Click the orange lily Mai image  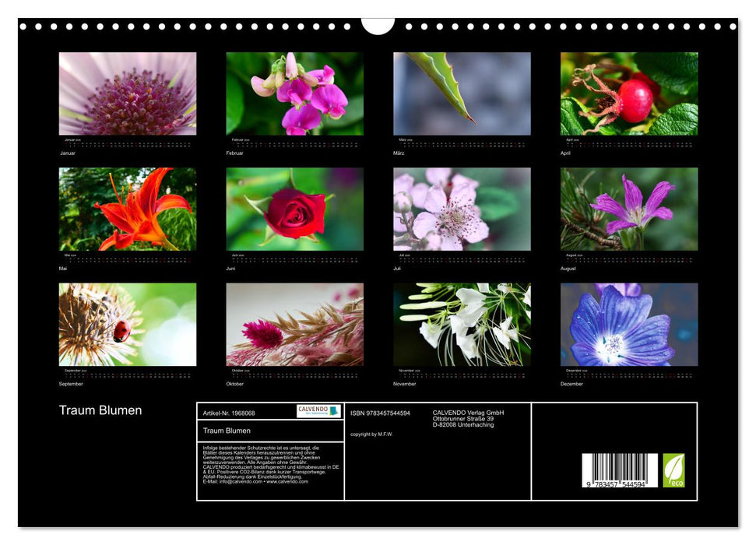pos(126,208)
